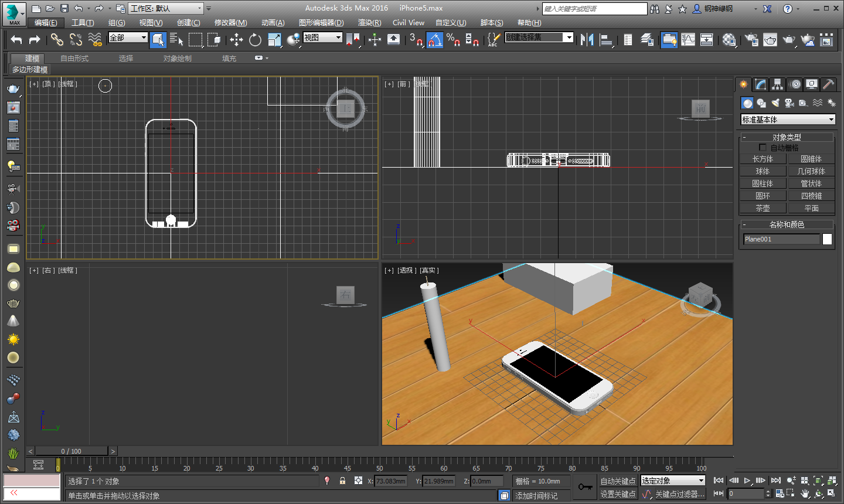Screen dimensions: 844x504
Task: Enable the 自动栅格 checkbox
Action: coord(763,148)
